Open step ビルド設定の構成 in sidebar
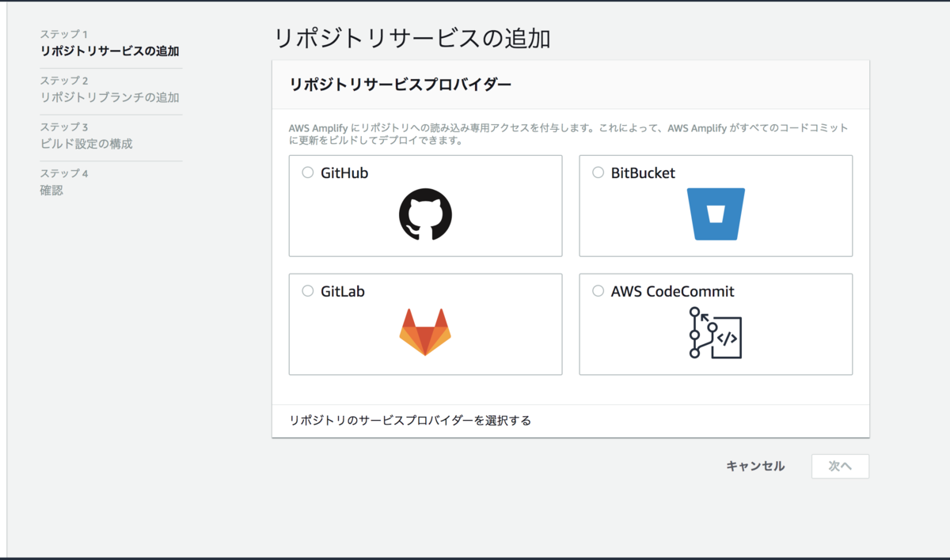The image size is (950, 560). 86,144
